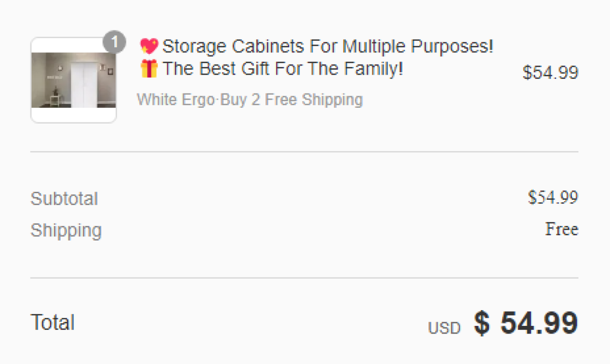
Task: Click the pink heart emoji icon
Action: point(149,47)
